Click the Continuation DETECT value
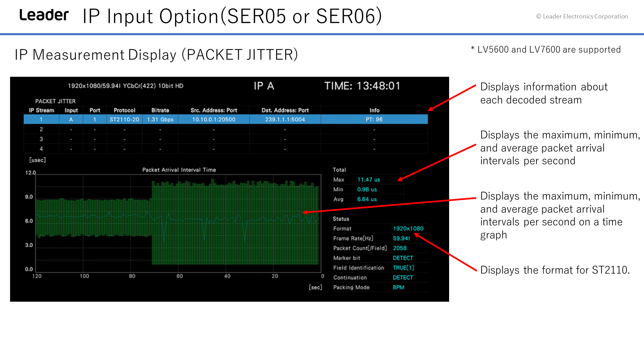This screenshot has width=644, height=362. point(403,278)
